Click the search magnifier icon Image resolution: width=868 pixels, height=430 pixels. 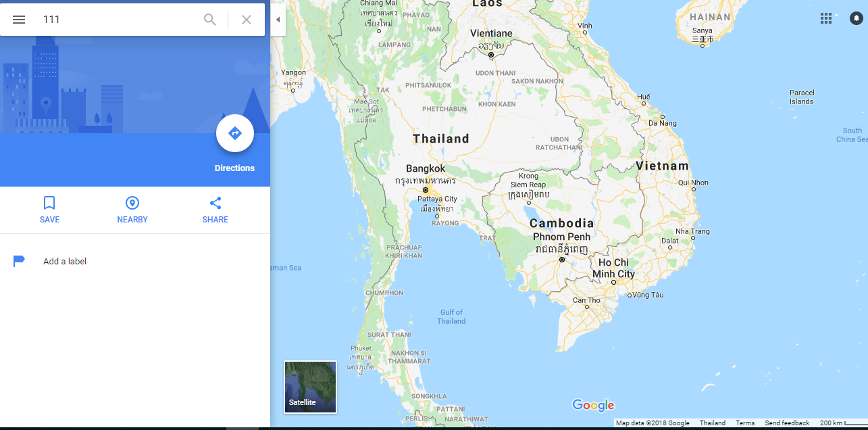[210, 20]
